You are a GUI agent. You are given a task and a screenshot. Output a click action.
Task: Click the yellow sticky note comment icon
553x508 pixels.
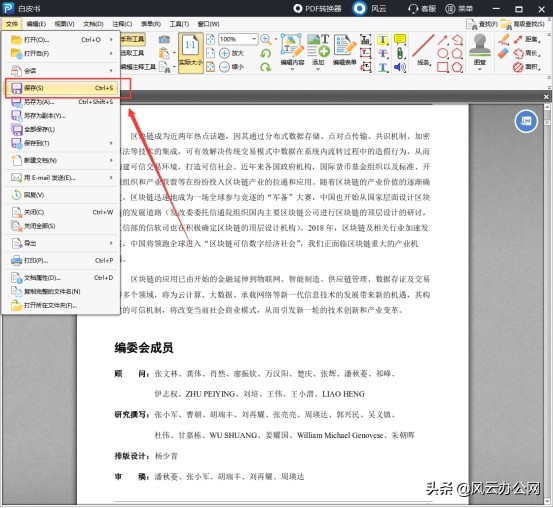[x=400, y=39]
